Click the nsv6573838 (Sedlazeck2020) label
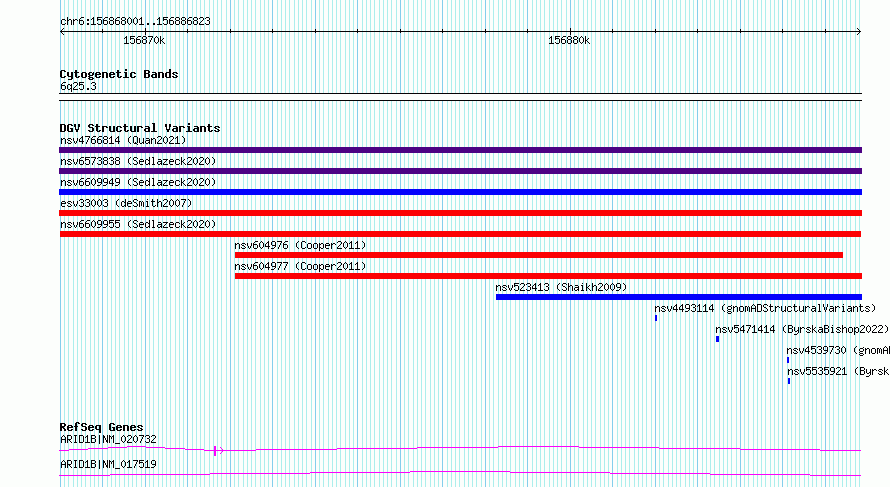 [x=138, y=161]
